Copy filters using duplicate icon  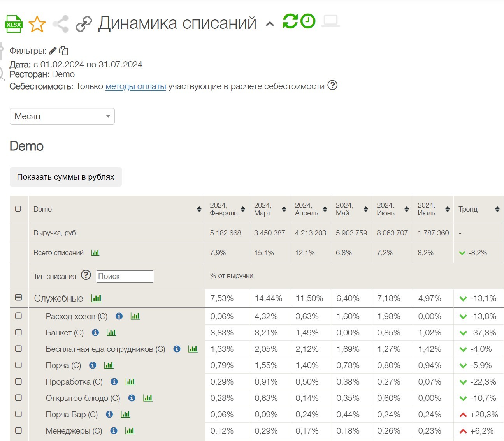pyautogui.click(x=64, y=51)
